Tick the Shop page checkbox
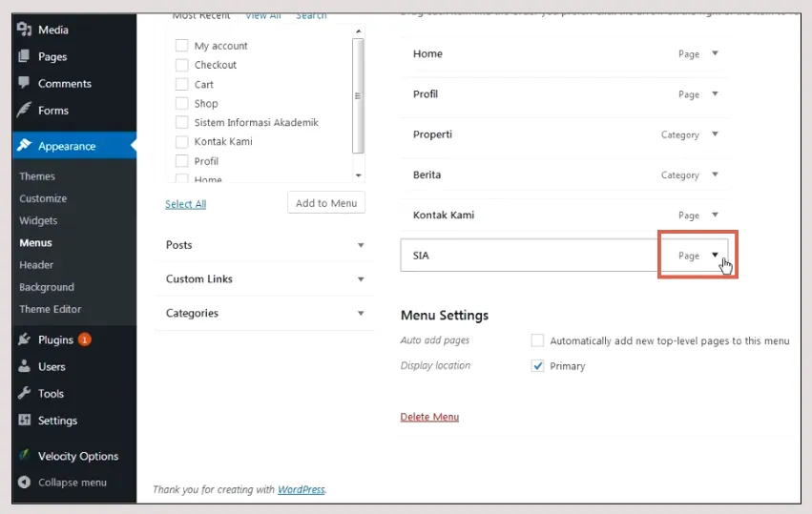This screenshot has height=514, width=812. (181, 103)
